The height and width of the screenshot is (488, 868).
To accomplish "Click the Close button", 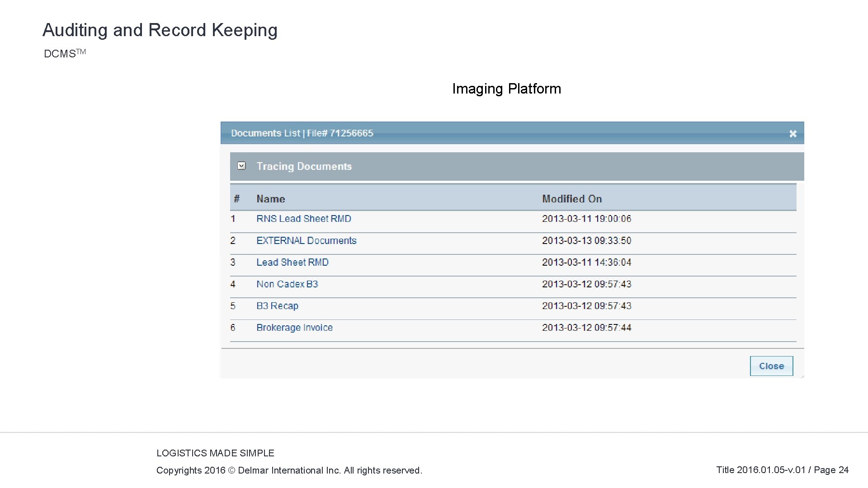I will click(x=771, y=366).
